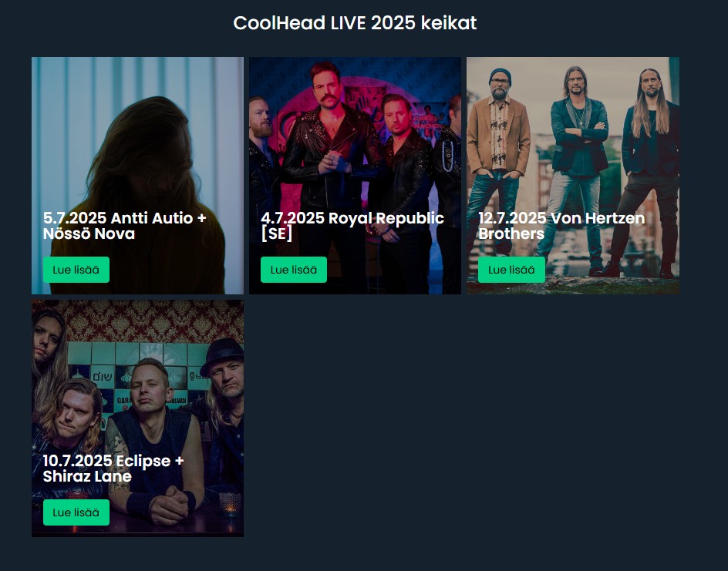Click the bearded man on the left of Royal Republic photo

click(x=262, y=153)
